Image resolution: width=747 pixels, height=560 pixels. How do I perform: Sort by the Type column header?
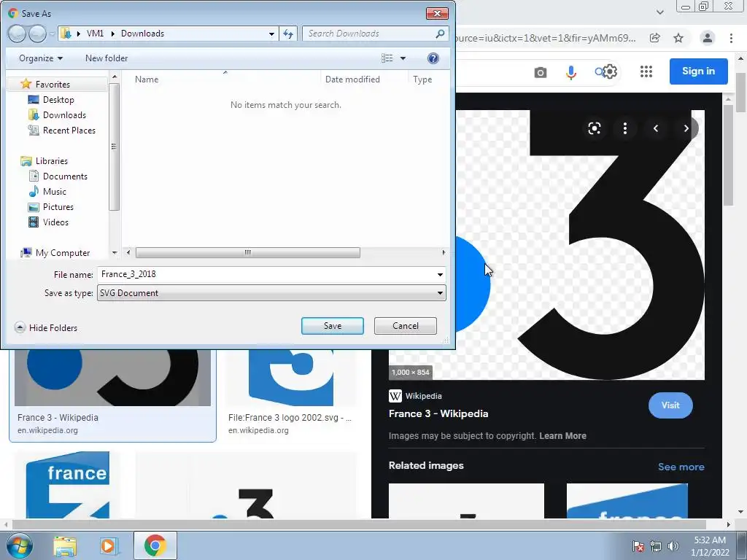(422, 79)
